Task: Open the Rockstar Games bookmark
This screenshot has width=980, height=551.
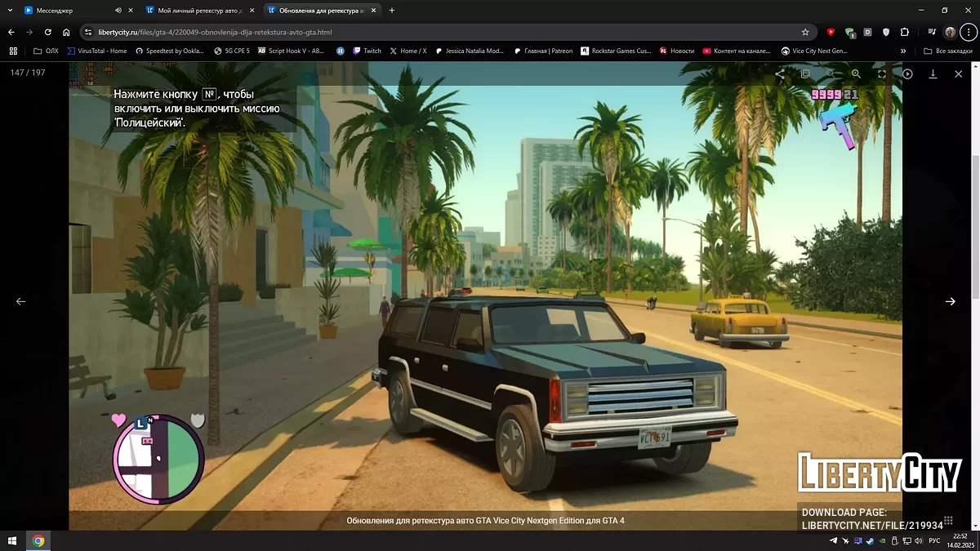Action: 617,51
